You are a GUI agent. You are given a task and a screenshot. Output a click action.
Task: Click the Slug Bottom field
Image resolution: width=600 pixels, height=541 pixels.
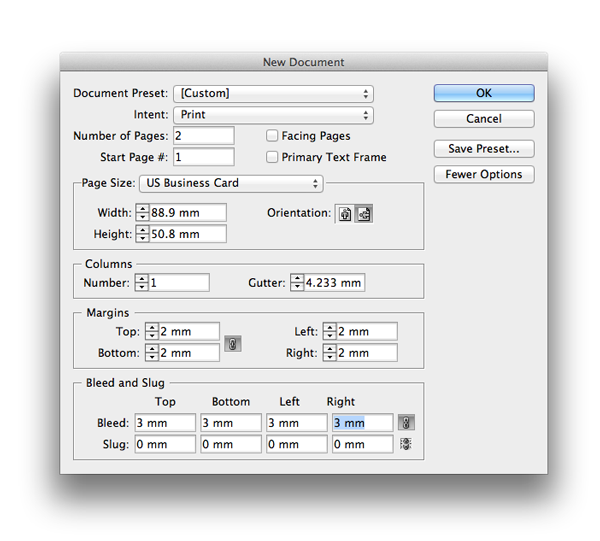tap(231, 444)
